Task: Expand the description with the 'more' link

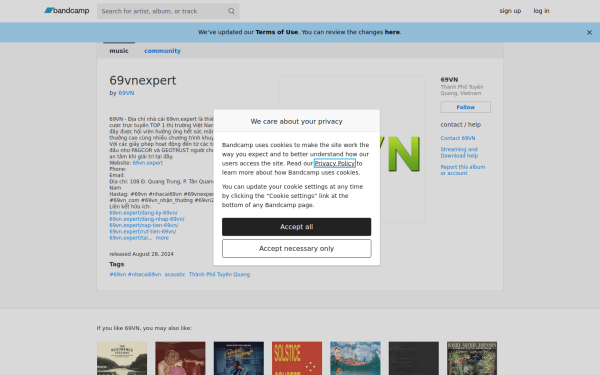Action: click(162, 238)
